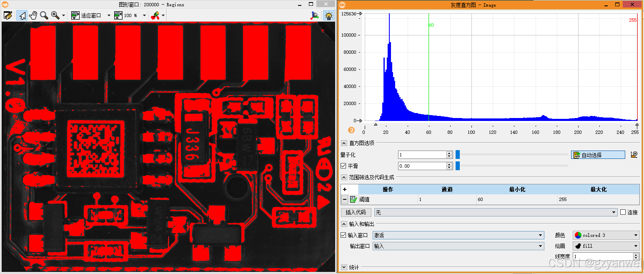
Task: Select the arrow pointer tool
Action: (x=22, y=15)
